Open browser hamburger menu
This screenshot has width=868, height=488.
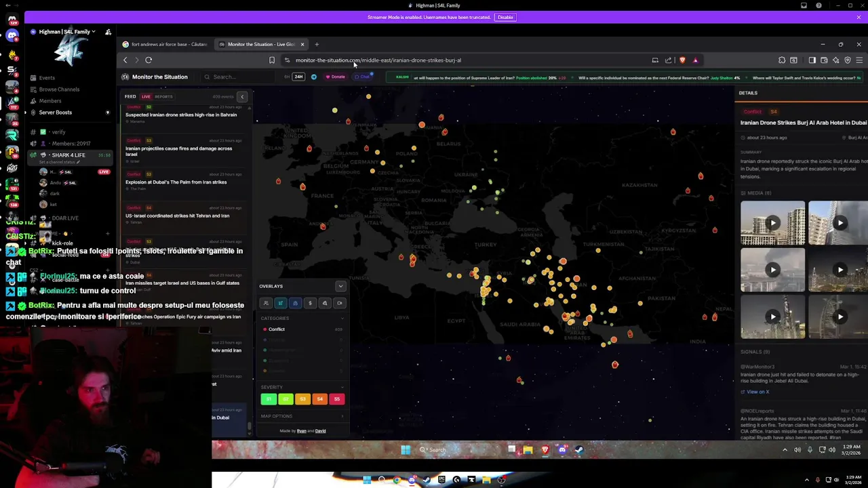(859, 60)
